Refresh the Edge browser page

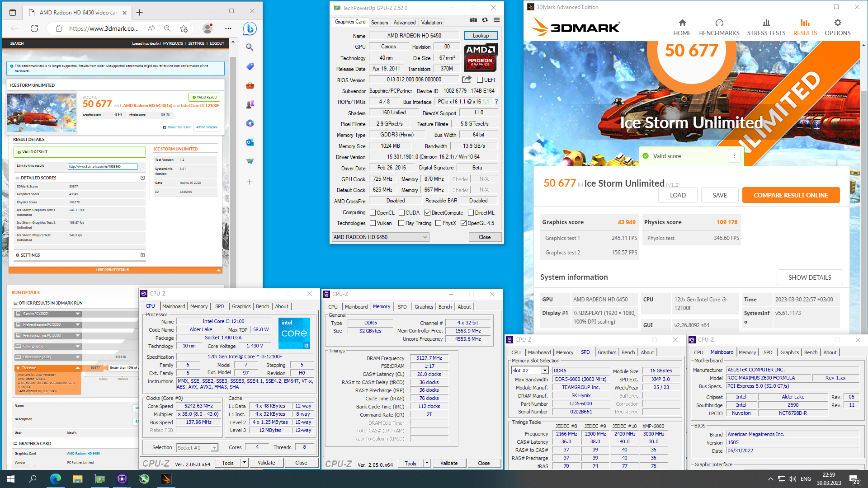[x=34, y=28]
